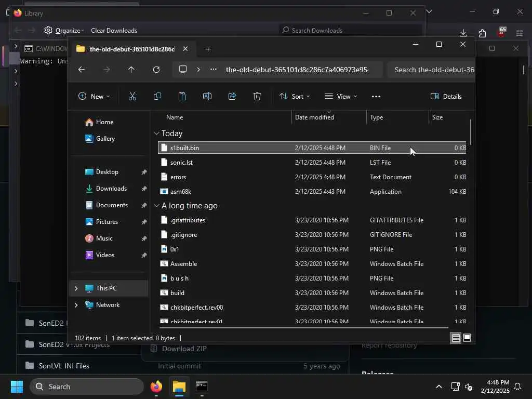
Task: Click the file list vertical scrollbar
Action: 470,132
